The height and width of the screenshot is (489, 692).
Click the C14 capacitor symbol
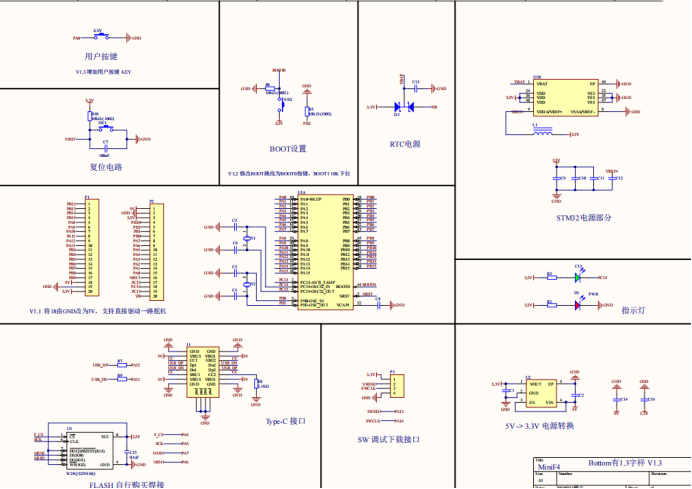617,399
